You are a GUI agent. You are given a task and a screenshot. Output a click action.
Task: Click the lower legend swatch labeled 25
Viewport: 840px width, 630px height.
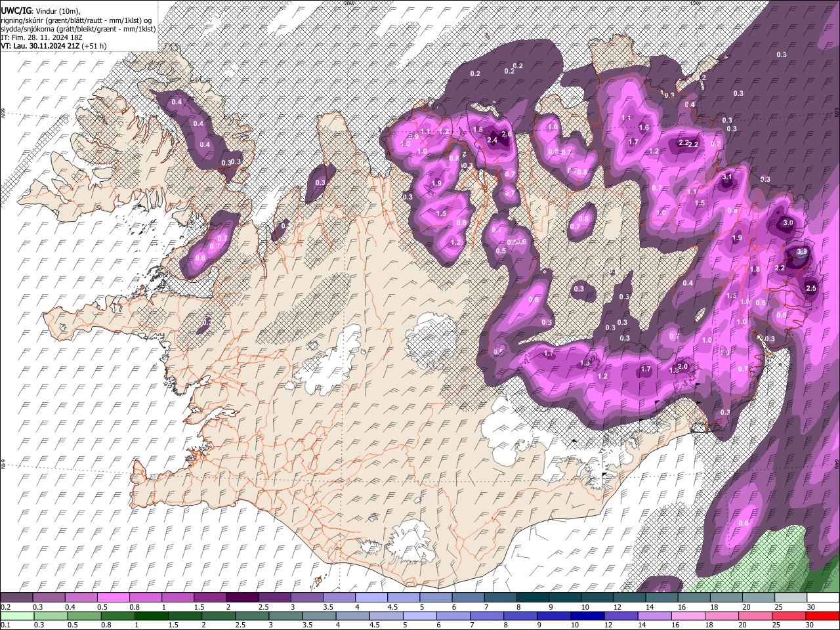pos(789,616)
